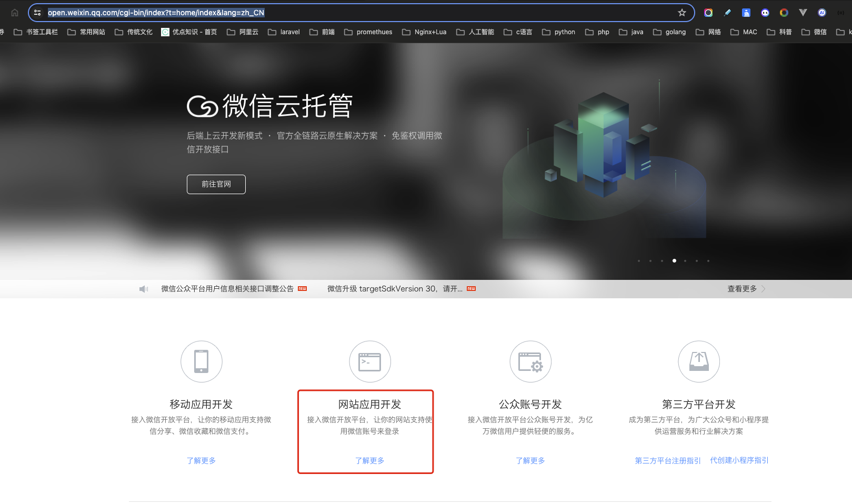The image size is (852, 504).
Task: Open the 阿里云 bookmark folder
Action: point(243,32)
